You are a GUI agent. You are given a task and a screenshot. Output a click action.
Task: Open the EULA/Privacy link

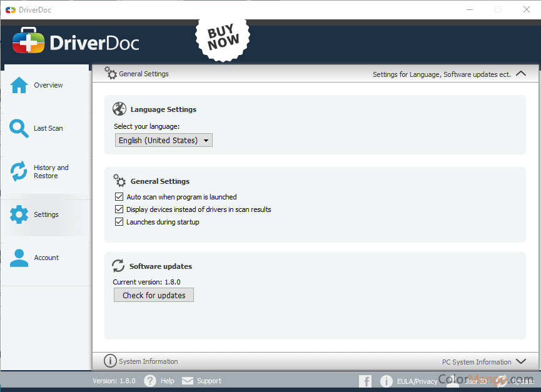(417, 381)
